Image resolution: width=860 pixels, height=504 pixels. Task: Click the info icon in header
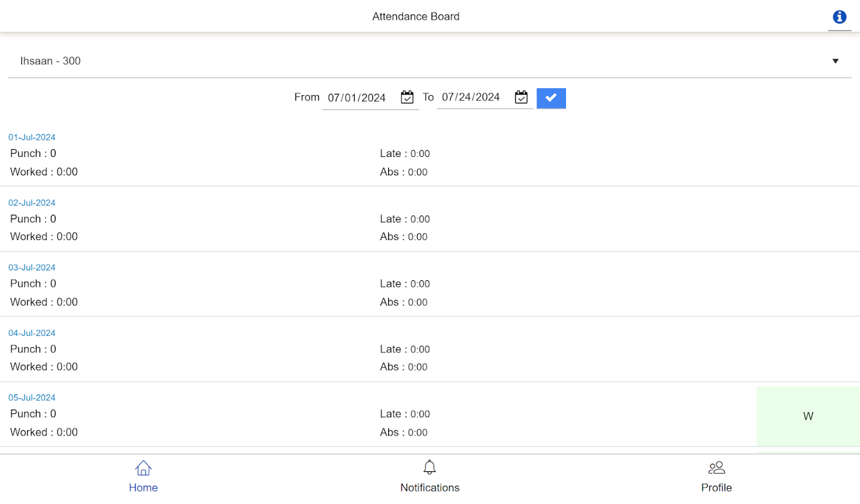coord(839,17)
